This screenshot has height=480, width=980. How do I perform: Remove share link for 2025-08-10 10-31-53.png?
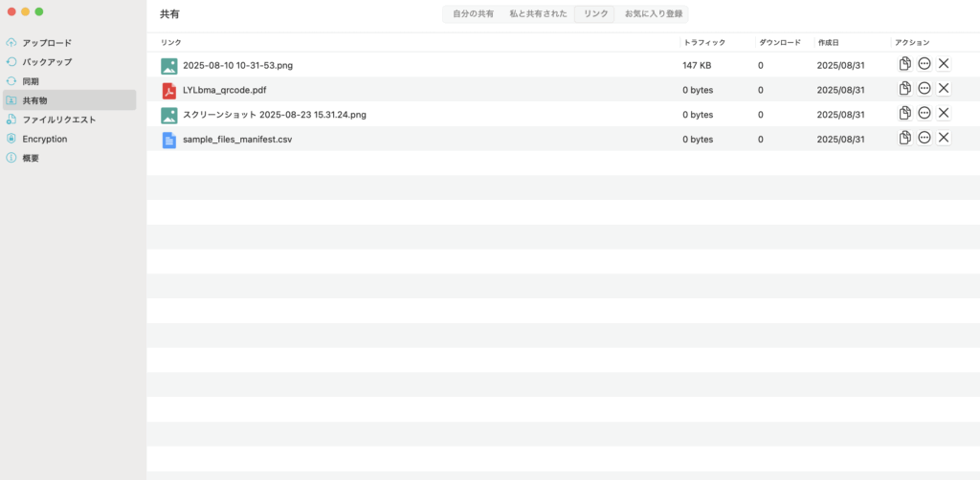click(944, 64)
